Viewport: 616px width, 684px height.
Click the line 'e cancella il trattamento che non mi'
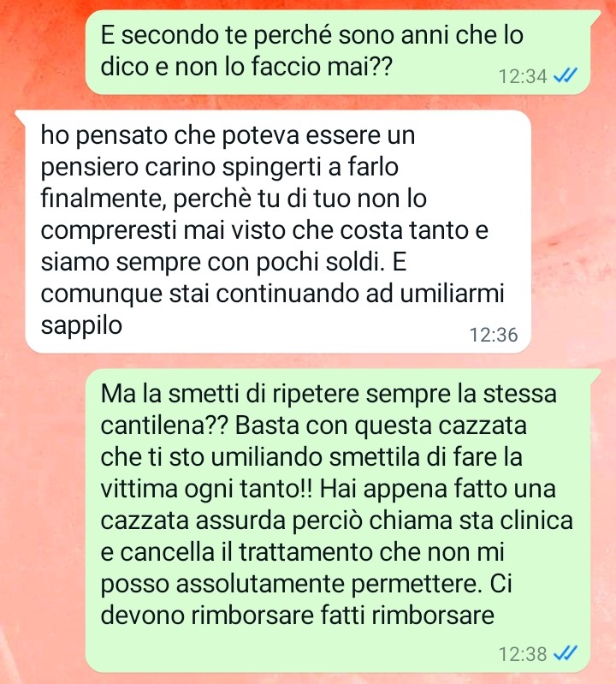pyautogui.click(x=303, y=552)
